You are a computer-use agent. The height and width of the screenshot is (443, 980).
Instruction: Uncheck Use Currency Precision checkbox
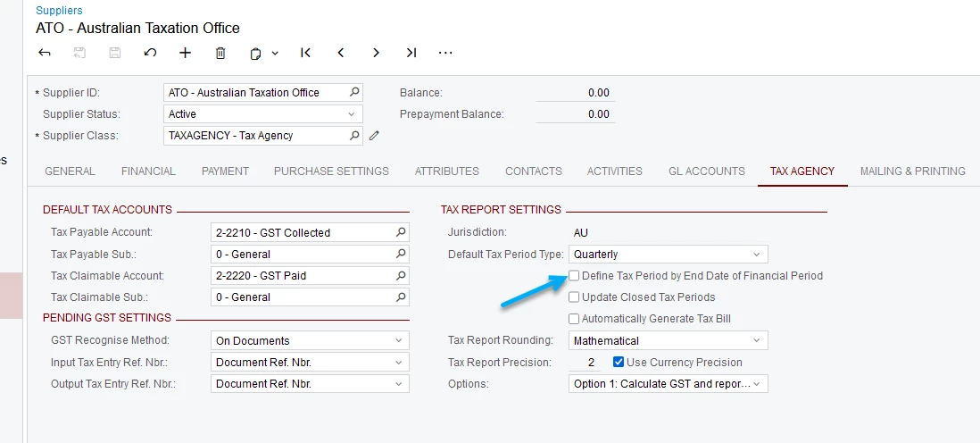tap(619, 362)
